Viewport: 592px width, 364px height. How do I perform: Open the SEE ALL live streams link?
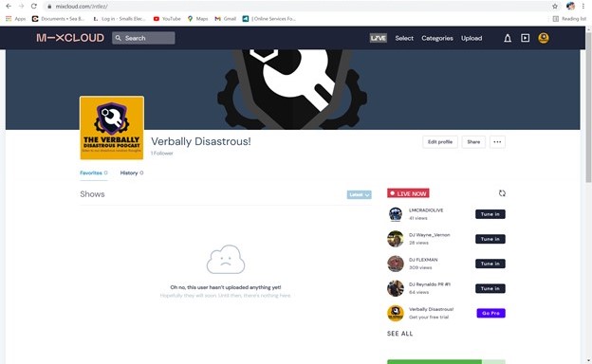pyautogui.click(x=399, y=334)
